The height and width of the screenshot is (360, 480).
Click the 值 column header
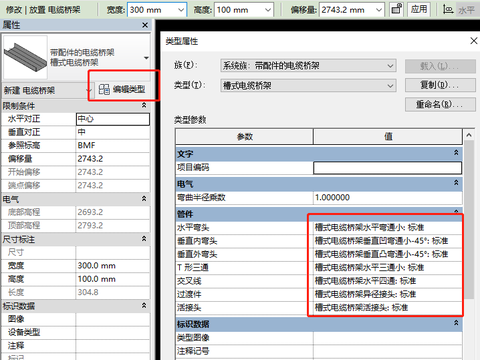point(388,136)
